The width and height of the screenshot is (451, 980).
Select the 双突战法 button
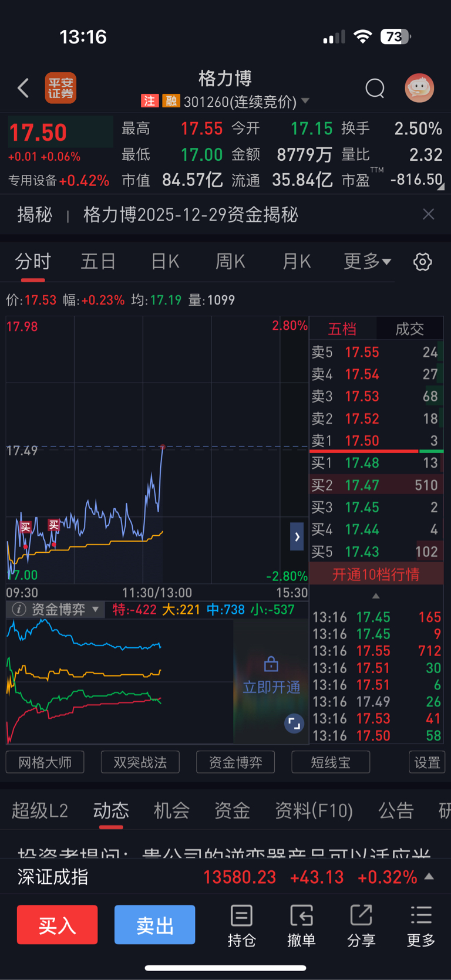[x=140, y=762]
